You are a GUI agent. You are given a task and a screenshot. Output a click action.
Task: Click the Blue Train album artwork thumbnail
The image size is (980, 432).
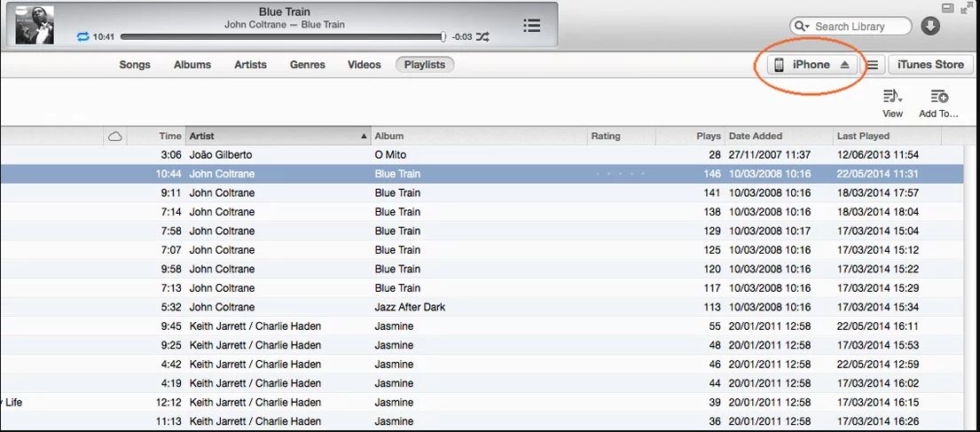(35, 25)
